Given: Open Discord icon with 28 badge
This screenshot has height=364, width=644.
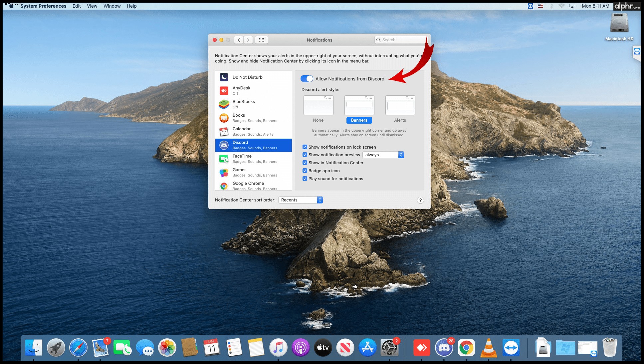Looking at the screenshot, I should click(444, 348).
